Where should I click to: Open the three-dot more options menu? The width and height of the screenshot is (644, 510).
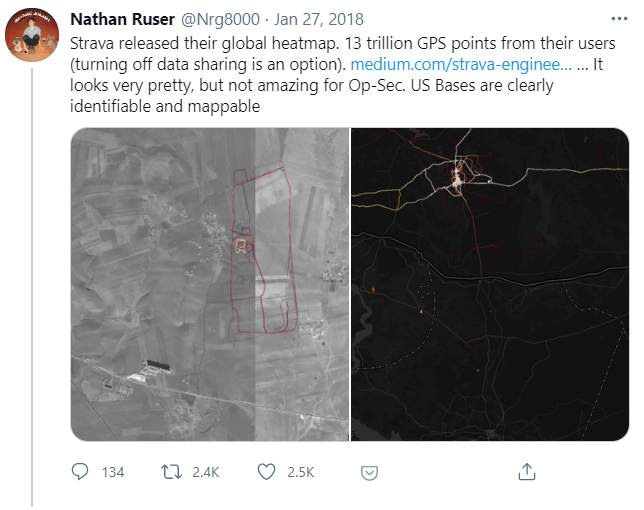pos(610,20)
